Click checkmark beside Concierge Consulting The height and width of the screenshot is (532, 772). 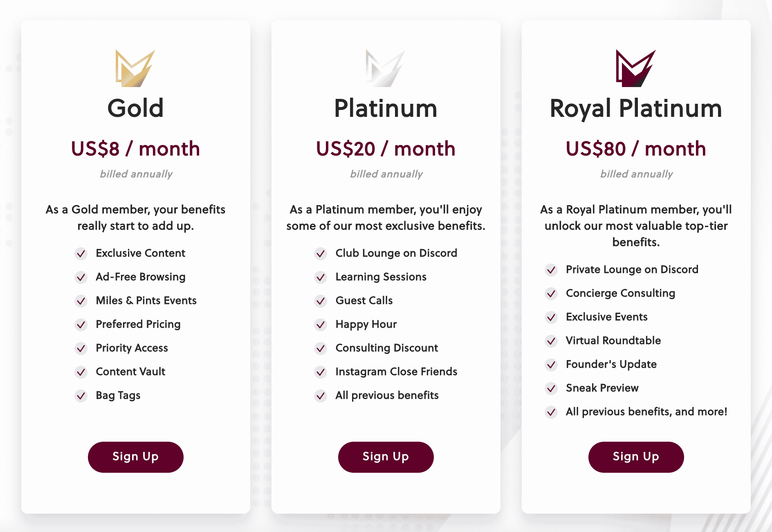click(551, 294)
